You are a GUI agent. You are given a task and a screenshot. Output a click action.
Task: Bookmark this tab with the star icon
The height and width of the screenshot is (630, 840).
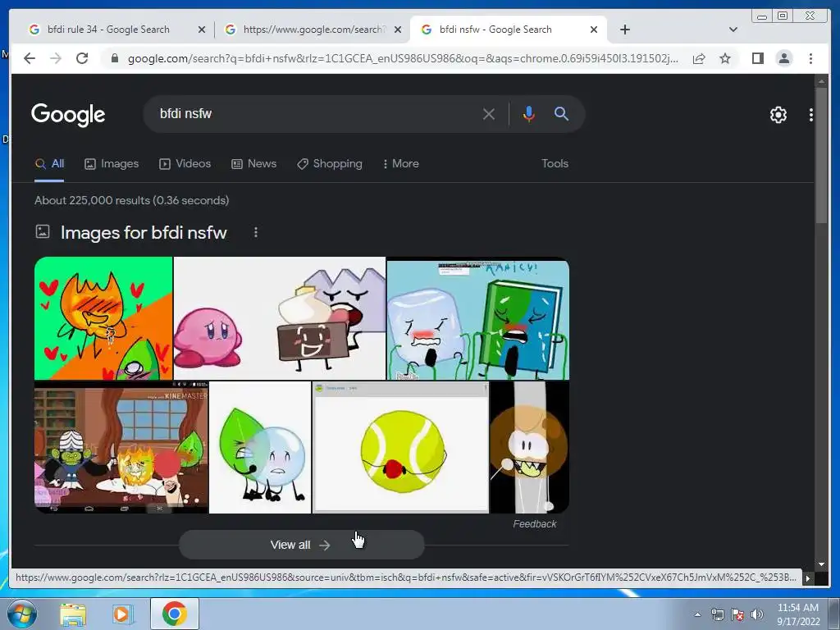point(725,58)
